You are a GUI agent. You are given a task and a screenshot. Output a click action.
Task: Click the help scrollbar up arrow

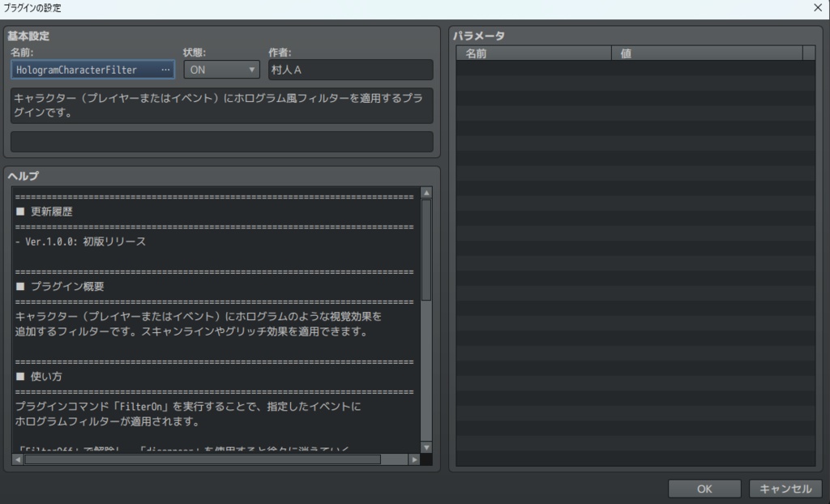[426, 192]
